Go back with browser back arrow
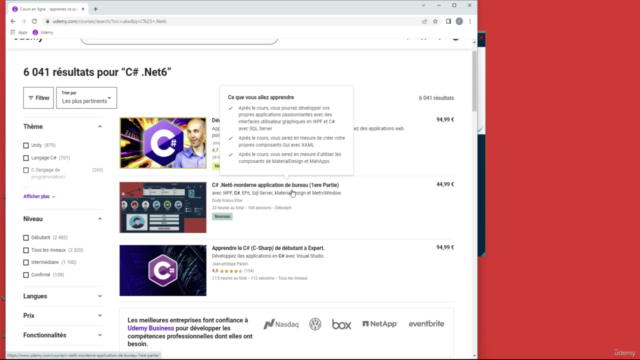Image resolution: width=640 pixels, height=360 pixels. (13, 21)
